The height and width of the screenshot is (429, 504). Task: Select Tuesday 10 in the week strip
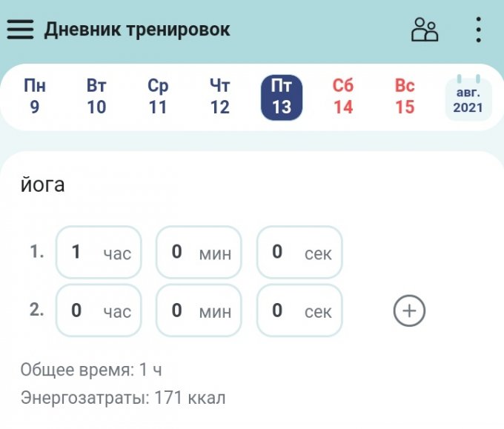[96, 97]
